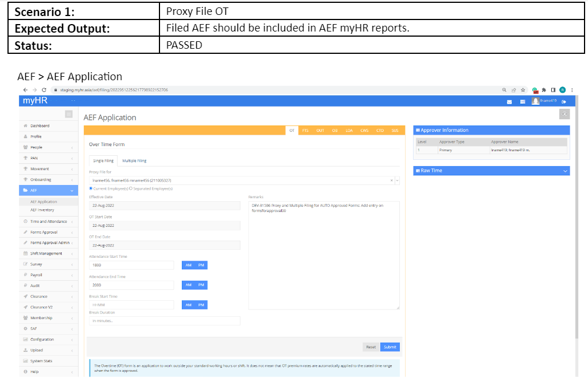
Task: Open Profile in the sidebar
Action: coord(36,137)
